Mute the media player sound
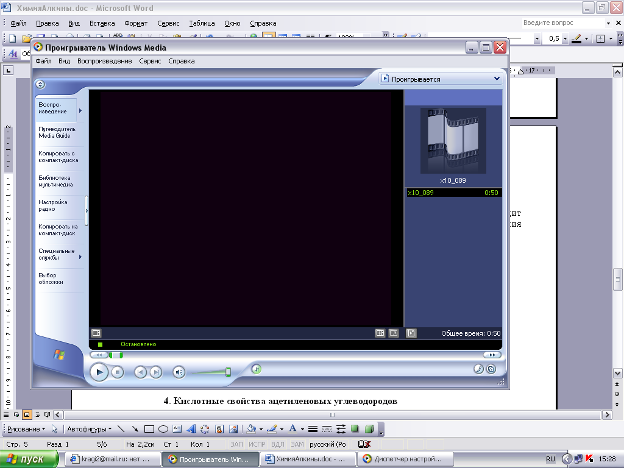The height and width of the screenshot is (468, 624). pyautogui.click(x=179, y=372)
